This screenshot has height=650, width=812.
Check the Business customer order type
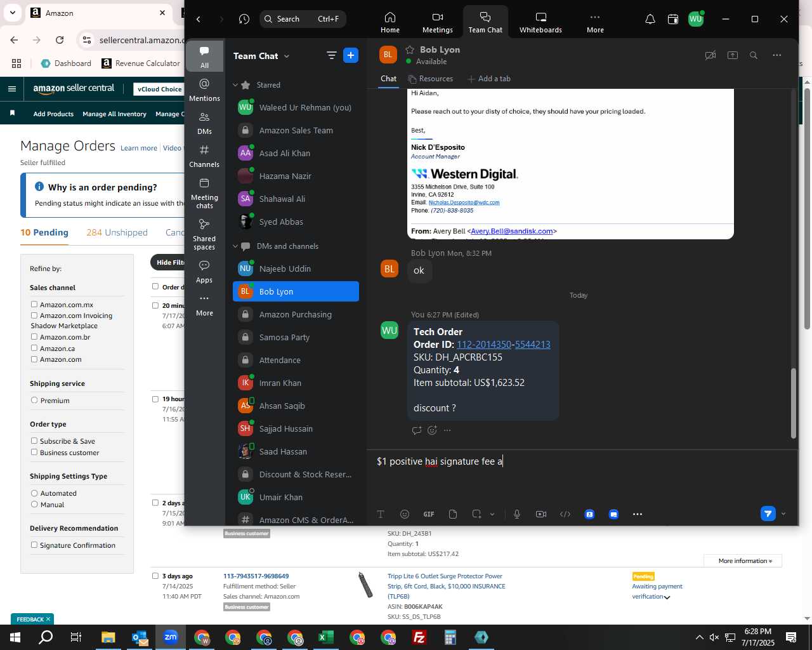coord(34,453)
